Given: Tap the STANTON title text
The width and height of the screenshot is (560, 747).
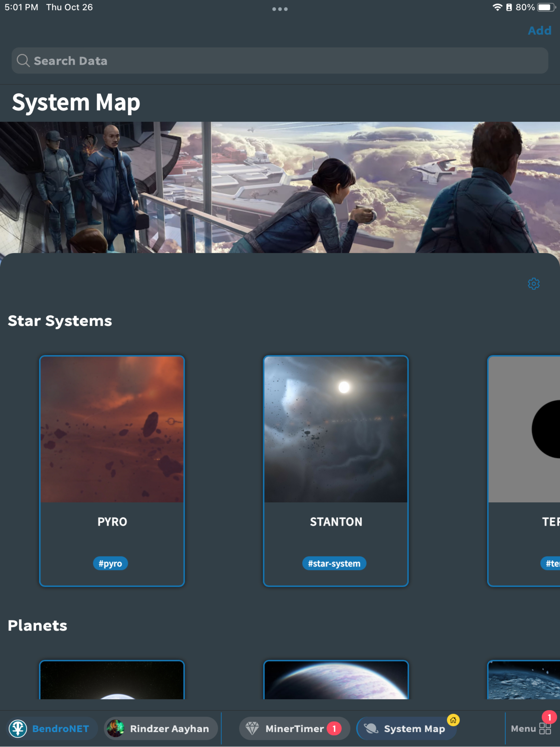Looking at the screenshot, I should tap(336, 522).
